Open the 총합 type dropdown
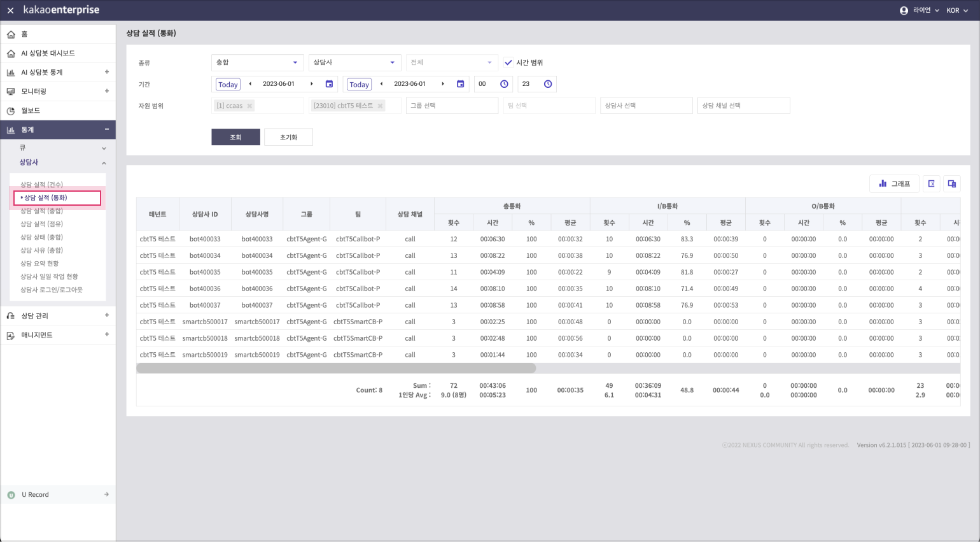 tap(257, 62)
